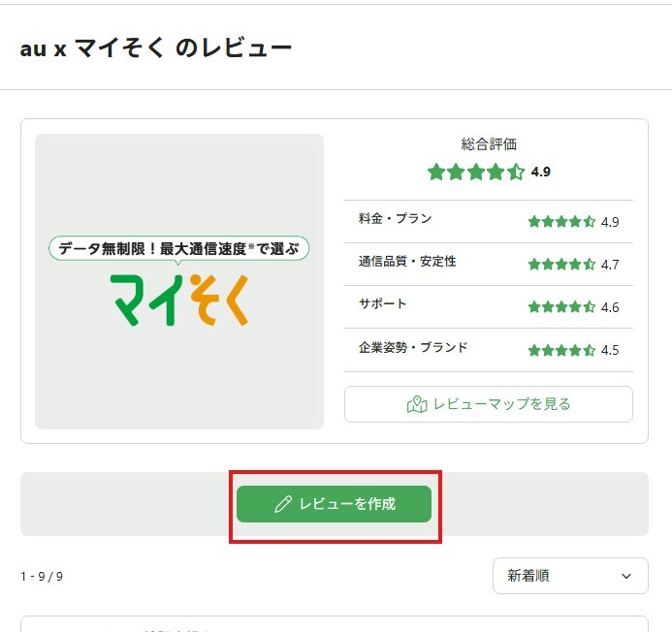Viewport: 672px width, 632px height.
Task: Click the 総合評価 heading text
Action: pyautogui.click(x=489, y=144)
